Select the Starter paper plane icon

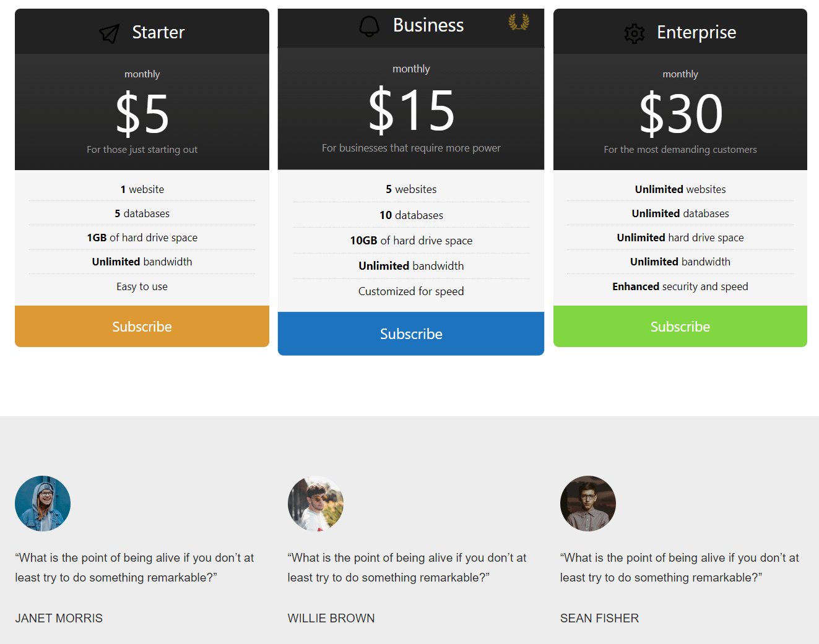(109, 32)
